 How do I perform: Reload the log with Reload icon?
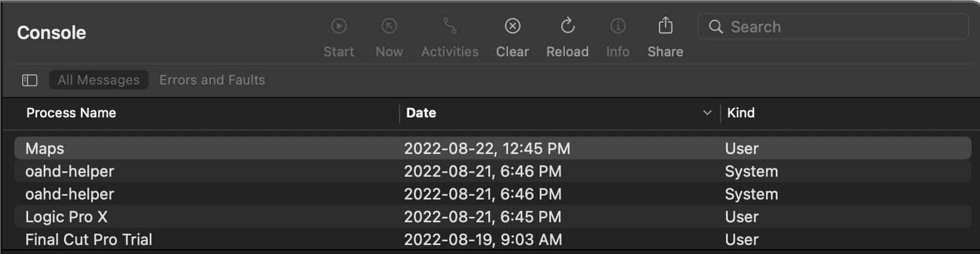[x=567, y=26]
